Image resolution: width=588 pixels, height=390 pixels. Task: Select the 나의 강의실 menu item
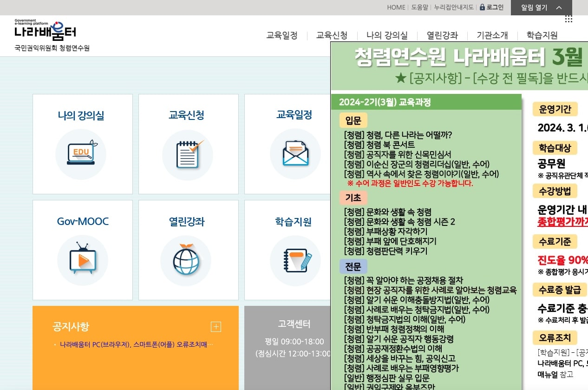coord(388,35)
